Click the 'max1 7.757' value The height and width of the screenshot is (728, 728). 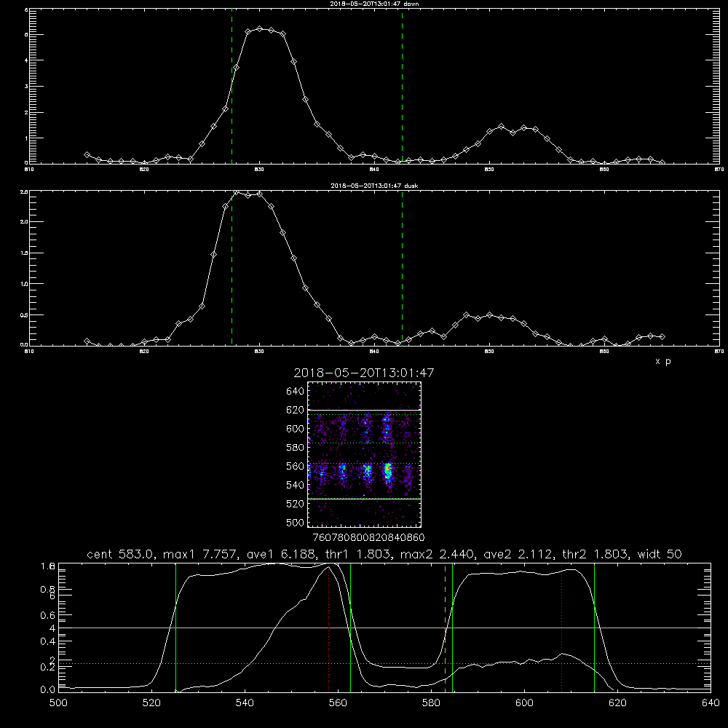(x=200, y=554)
